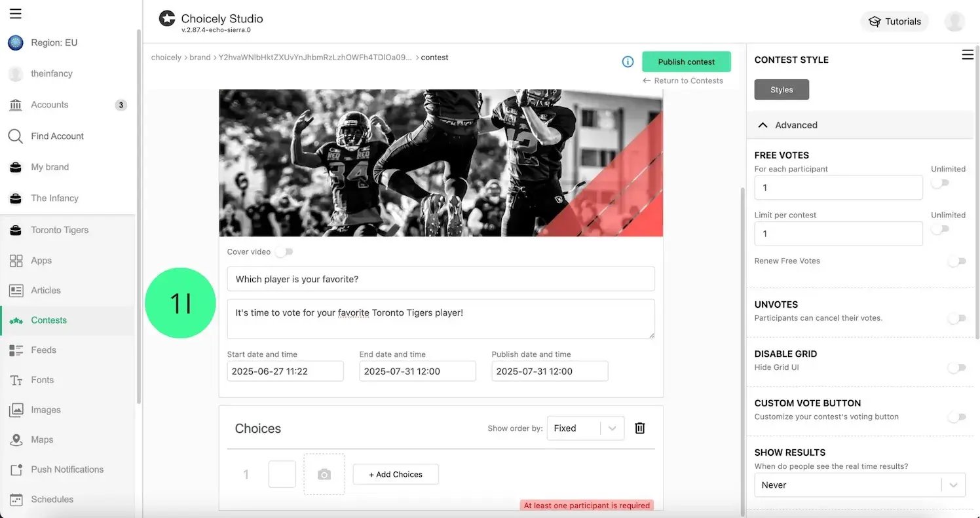The width and height of the screenshot is (980, 518).
Task: Click the Articles newspaper icon
Action: point(16,291)
